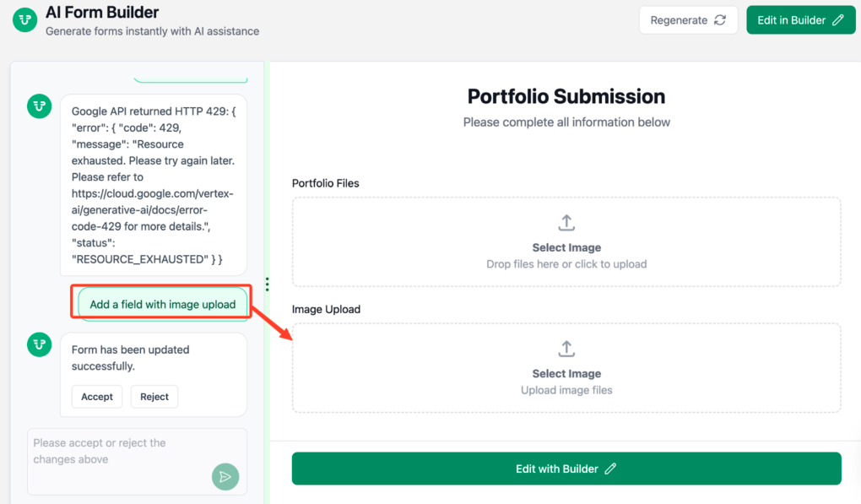Image resolution: width=861 pixels, height=504 pixels.
Task: Accept the updated form changes
Action: (97, 397)
